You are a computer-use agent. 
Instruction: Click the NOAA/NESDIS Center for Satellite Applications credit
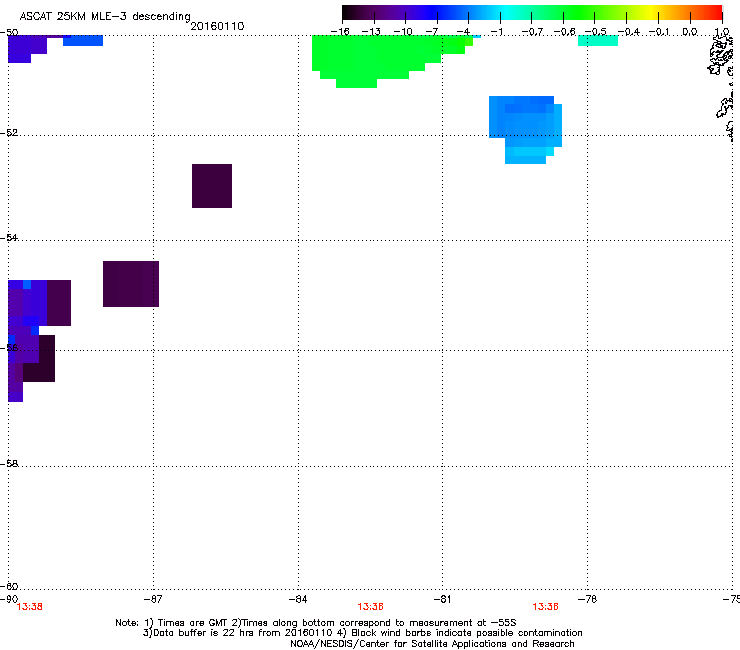point(432,644)
